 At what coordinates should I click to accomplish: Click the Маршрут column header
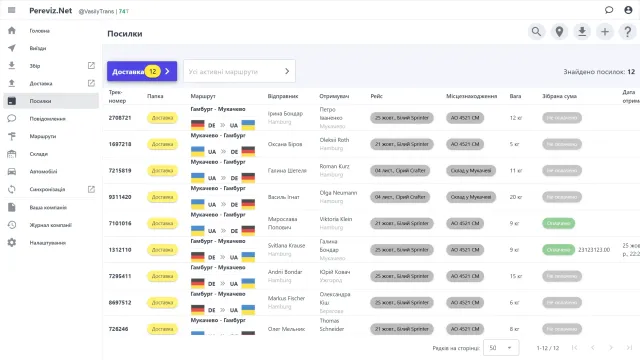point(202,96)
